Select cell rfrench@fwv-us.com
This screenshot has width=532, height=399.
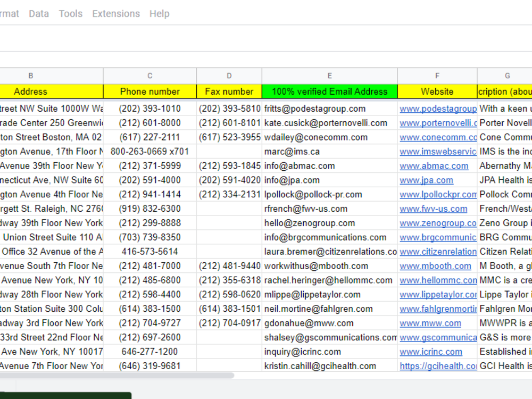pos(330,209)
